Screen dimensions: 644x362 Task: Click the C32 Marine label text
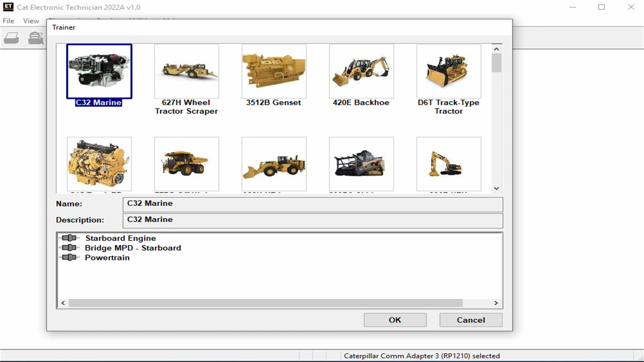(x=98, y=103)
